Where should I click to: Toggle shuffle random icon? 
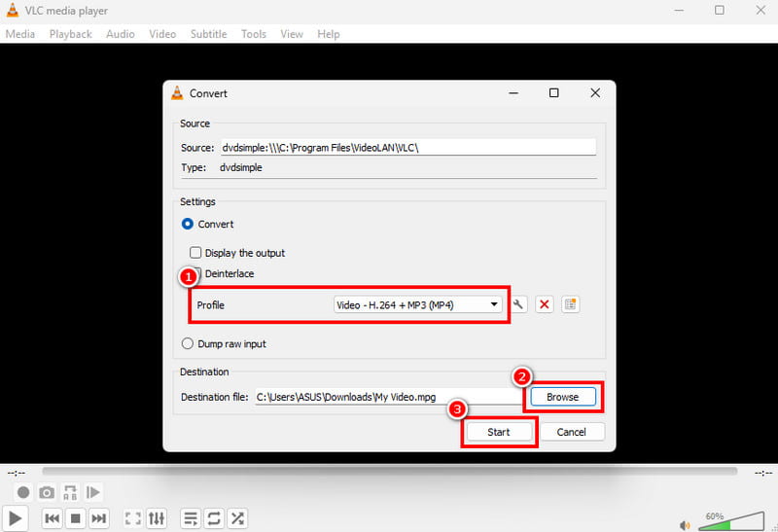click(237, 518)
